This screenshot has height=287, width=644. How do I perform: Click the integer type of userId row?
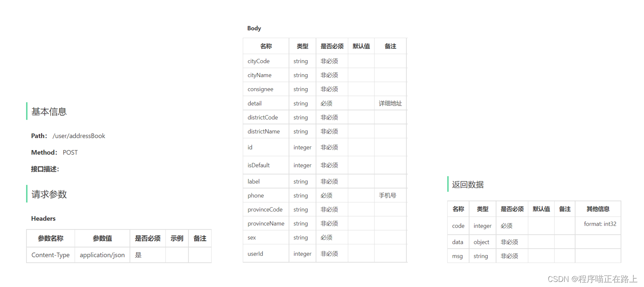coord(302,254)
